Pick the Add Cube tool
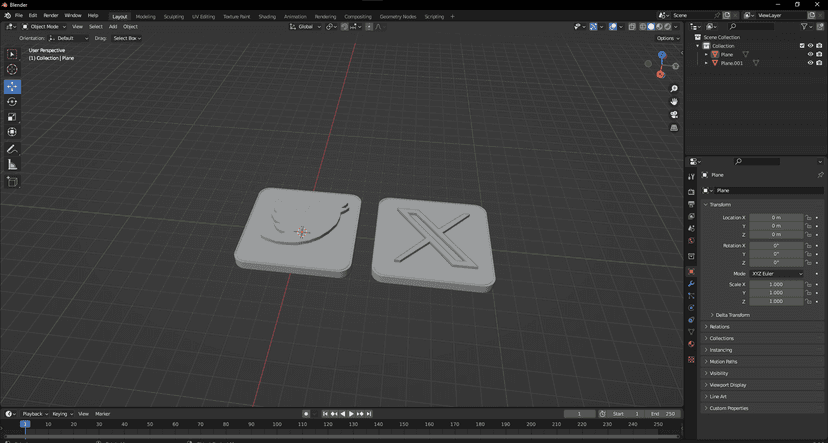This screenshot has height=443, width=828. click(x=12, y=182)
